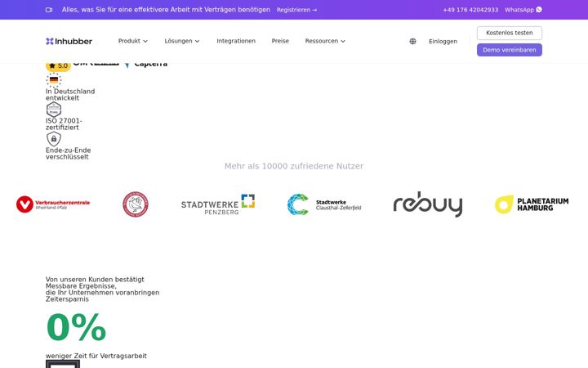Click the Zeitersparnis label
This screenshot has width=588, height=368.
[67, 299]
